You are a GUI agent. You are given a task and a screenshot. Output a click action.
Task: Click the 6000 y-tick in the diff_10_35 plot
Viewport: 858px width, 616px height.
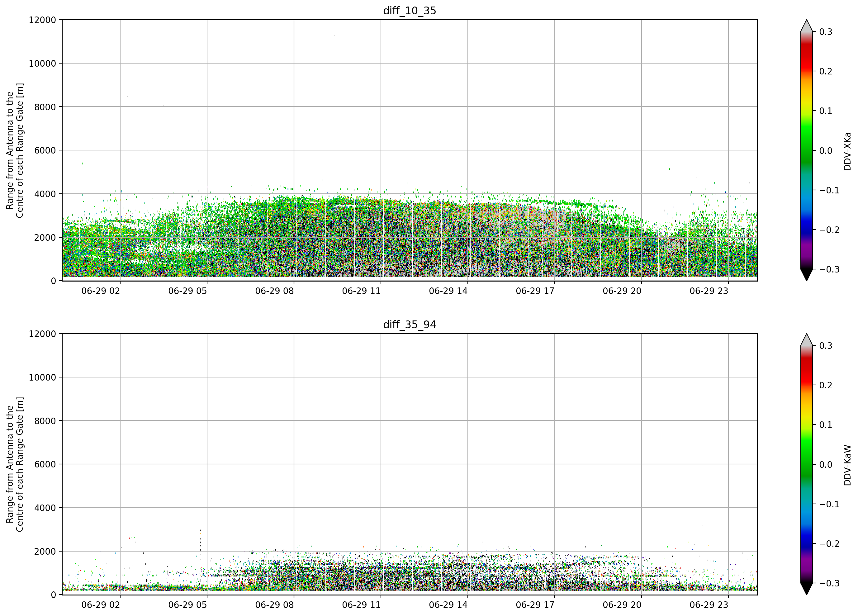[45, 150]
